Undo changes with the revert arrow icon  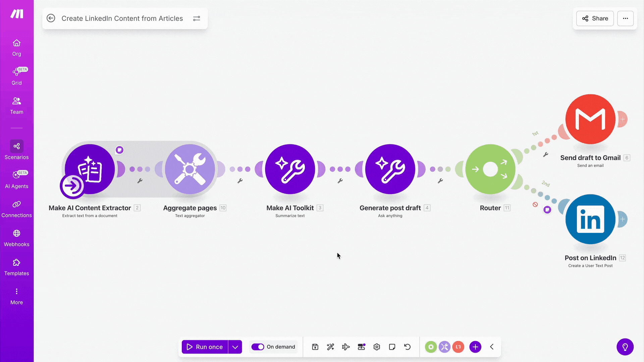407,347
